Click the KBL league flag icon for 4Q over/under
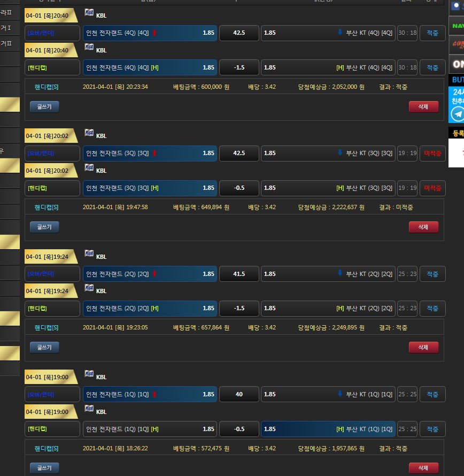 (89, 12)
